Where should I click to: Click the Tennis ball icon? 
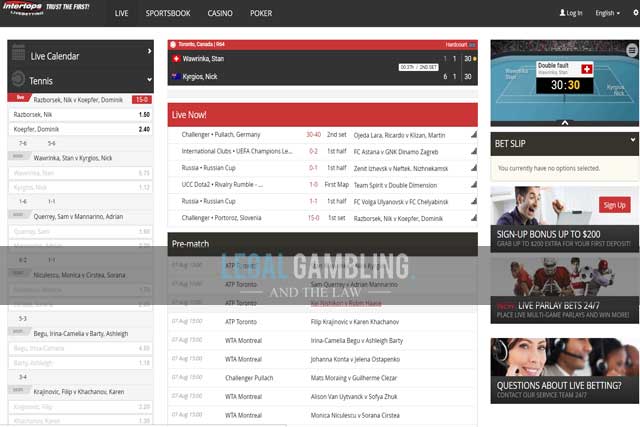click(18, 78)
